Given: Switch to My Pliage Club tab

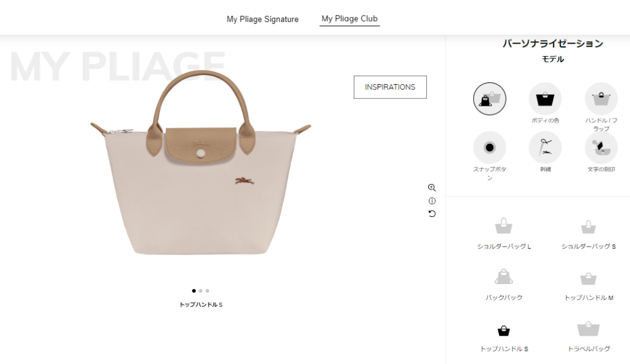Looking at the screenshot, I should [x=349, y=19].
